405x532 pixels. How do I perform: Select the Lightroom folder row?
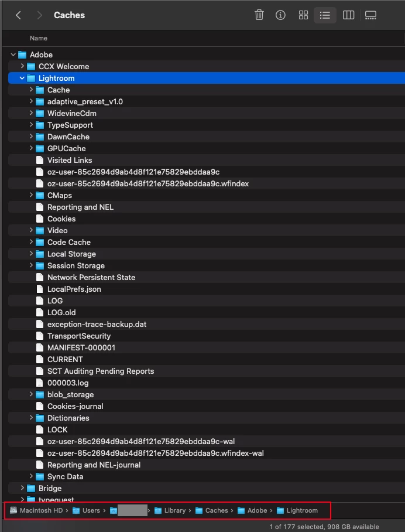(207, 78)
